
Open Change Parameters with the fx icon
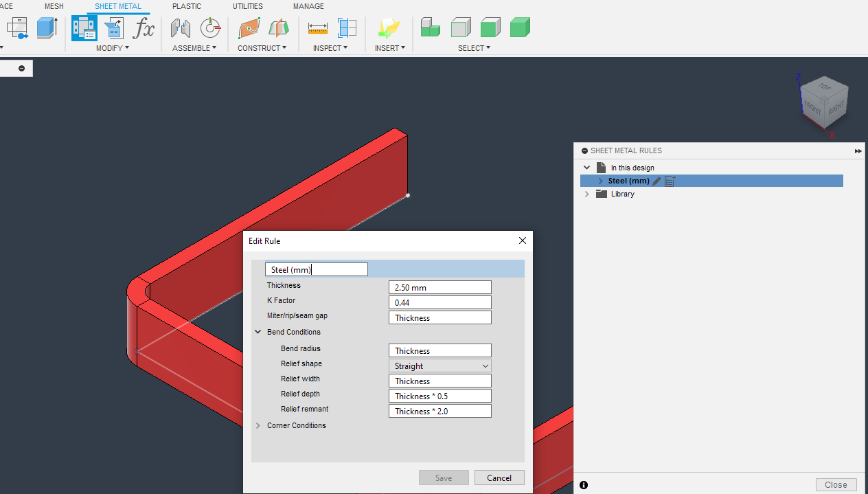pos(143,29)
